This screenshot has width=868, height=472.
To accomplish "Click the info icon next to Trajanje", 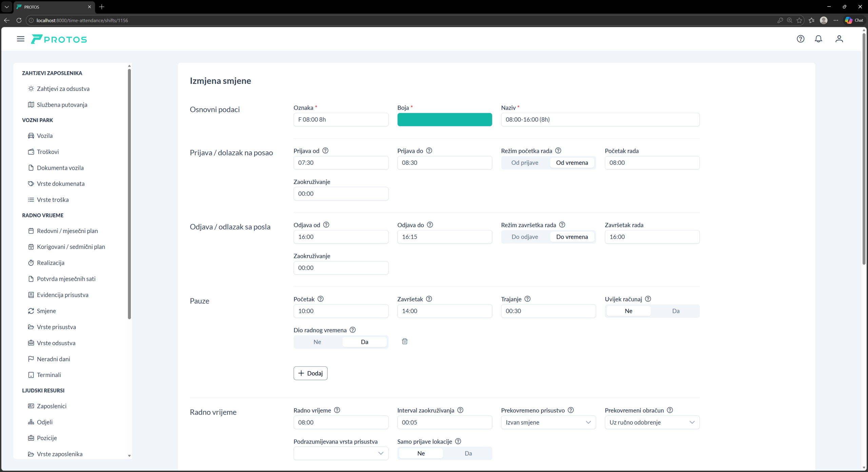I will 527,299.
